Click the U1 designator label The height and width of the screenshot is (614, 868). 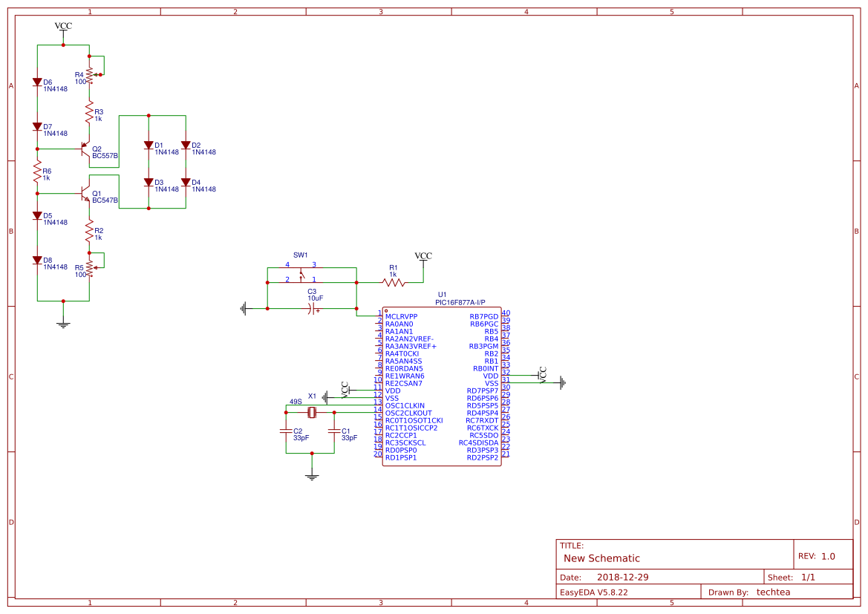click(x=442, y=295)
